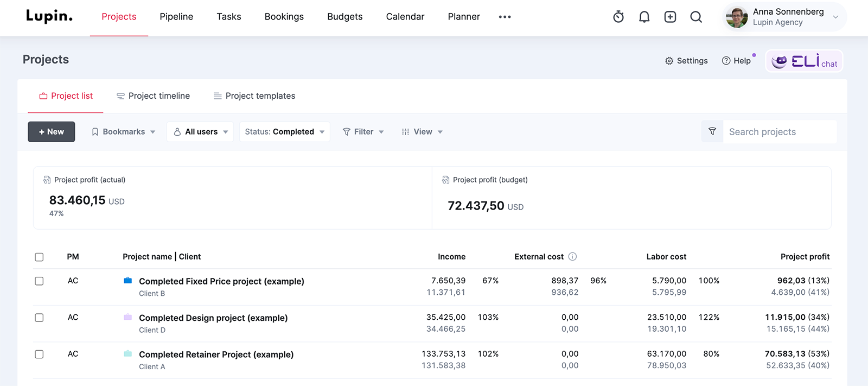The width and height of the screenshot is (868, 386).
Task: Click the blue color tag of Fixed Price project
Action: 128,281
